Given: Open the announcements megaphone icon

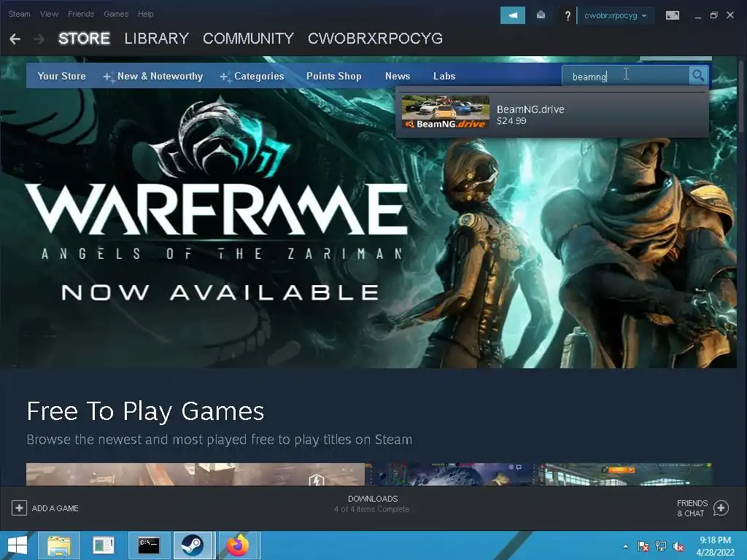Looking at the screenshot, I should click(513, 15).
